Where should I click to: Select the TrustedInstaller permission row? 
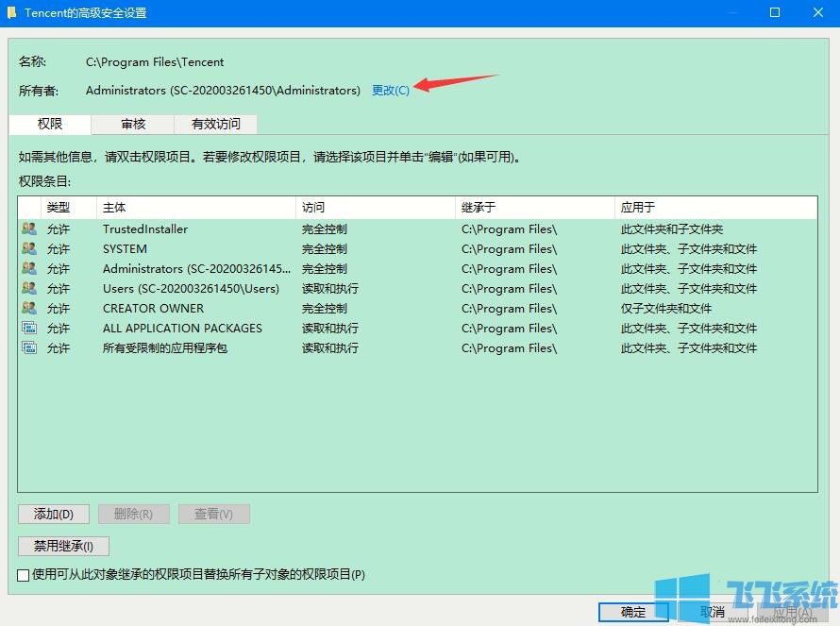(189, 228)
